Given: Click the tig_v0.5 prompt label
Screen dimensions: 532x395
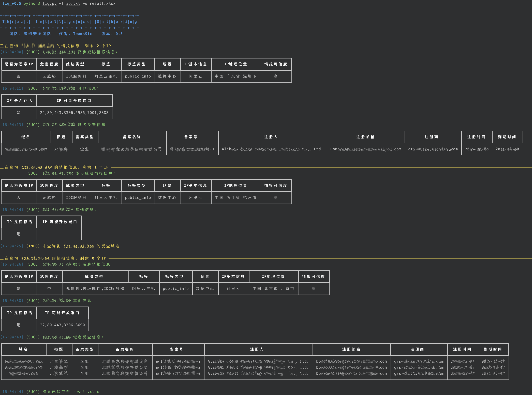Looking at the screenshot, I should pyautogui.click(x=12, y=4).
